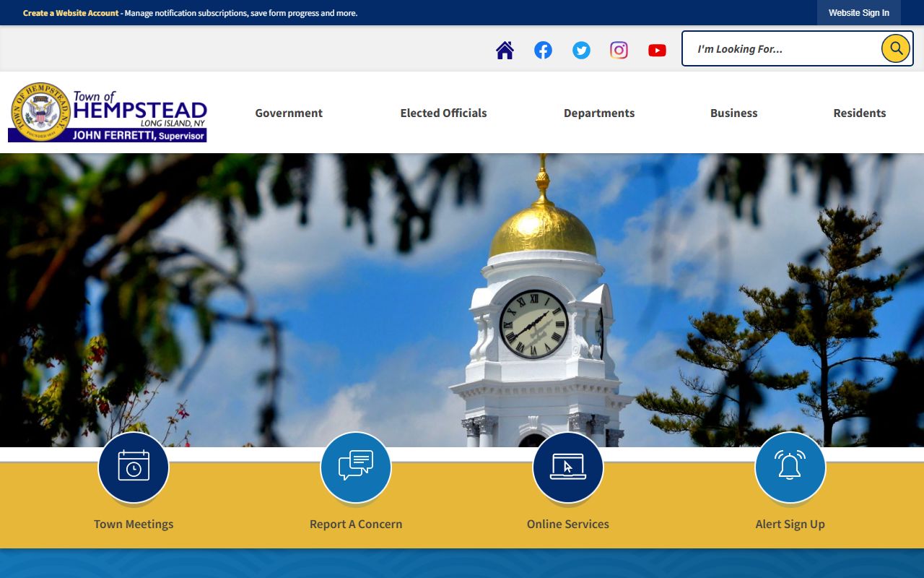The width and height of the screenshot is (924, 578).
Task: Open the Departments menu
Action: click(599, 113)
